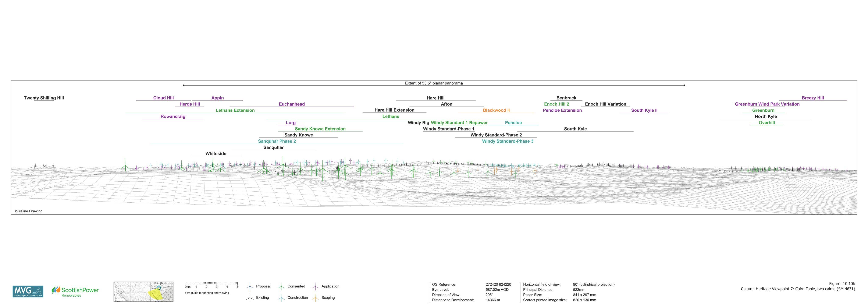Viewport: 868px width, 307px height.
Task: Click the Eye Level value 587.02m AOD
Action: coord(497,290)
